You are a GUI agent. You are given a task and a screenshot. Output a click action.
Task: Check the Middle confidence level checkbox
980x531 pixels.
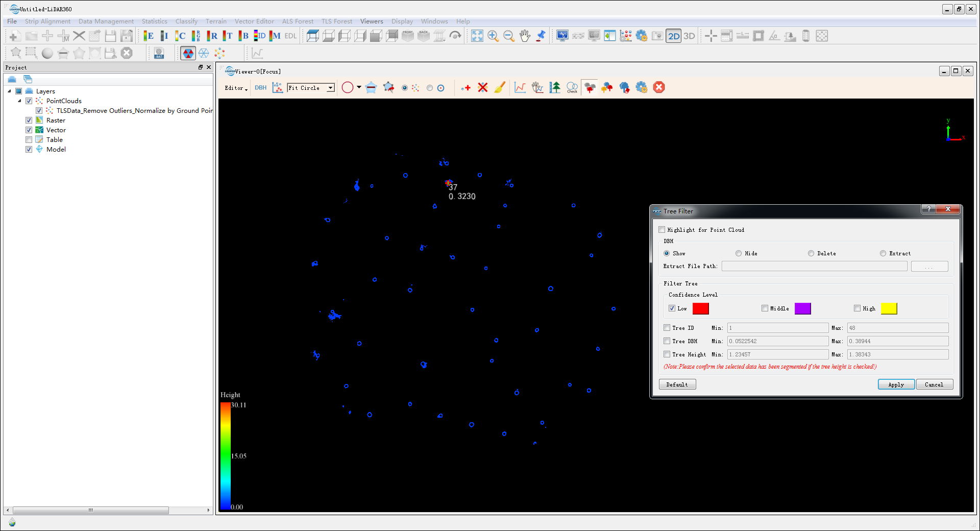[765, 308]
